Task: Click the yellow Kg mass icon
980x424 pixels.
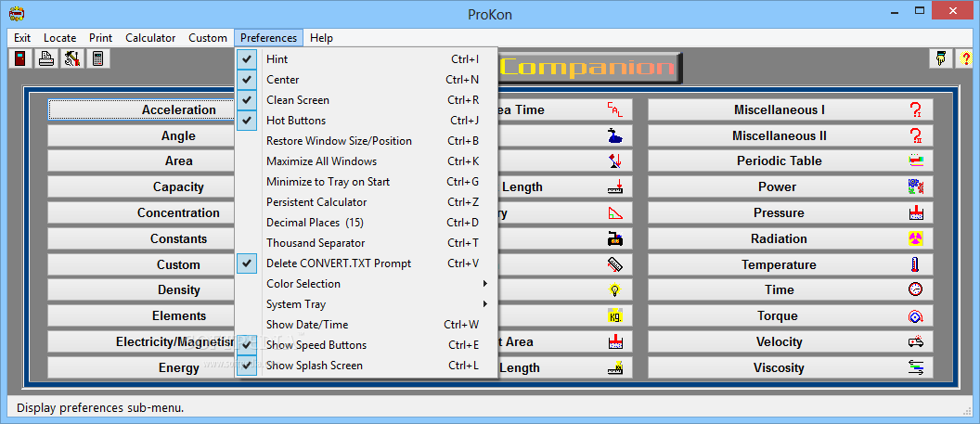Action: point(615,316)
